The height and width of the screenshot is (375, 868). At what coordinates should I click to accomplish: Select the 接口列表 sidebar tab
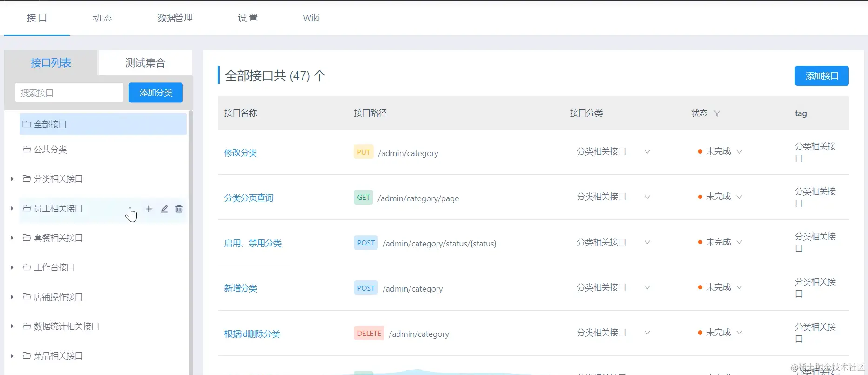(x=51, y=63)
